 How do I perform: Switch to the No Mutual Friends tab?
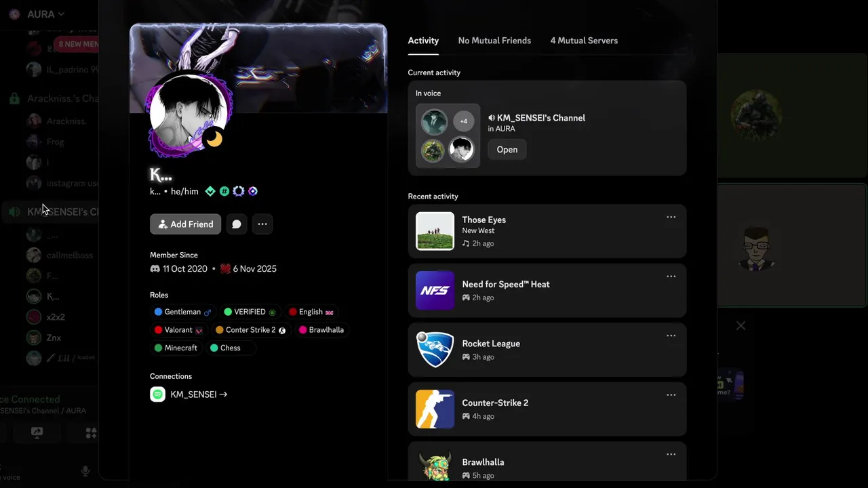[494, 41]
